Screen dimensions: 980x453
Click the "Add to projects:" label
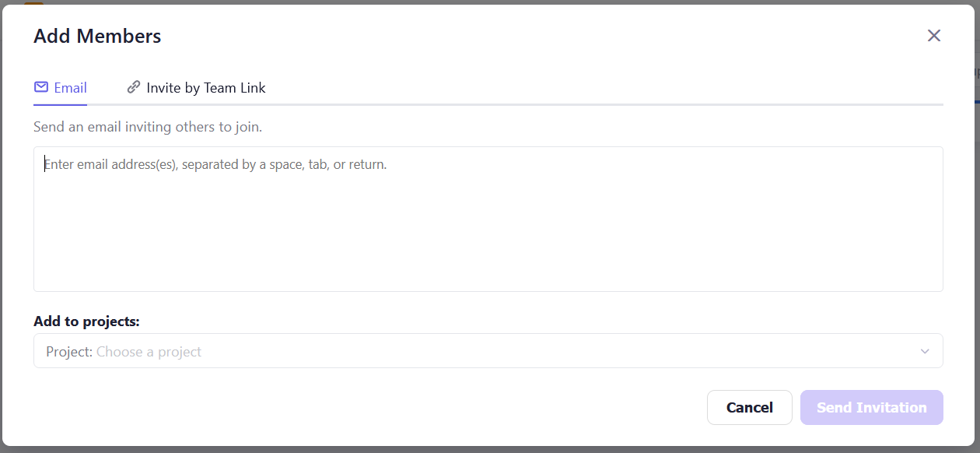click(86, 321)
